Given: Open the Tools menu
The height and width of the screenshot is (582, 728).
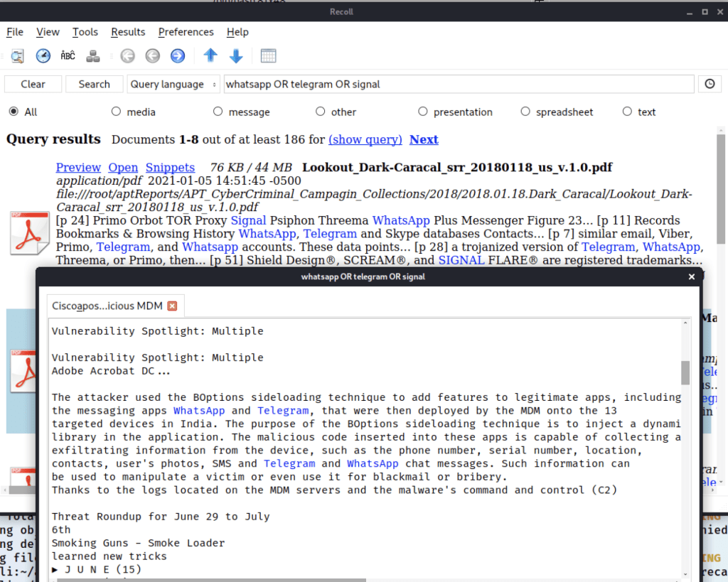Looking at the screenshot, I should [85, 32].
